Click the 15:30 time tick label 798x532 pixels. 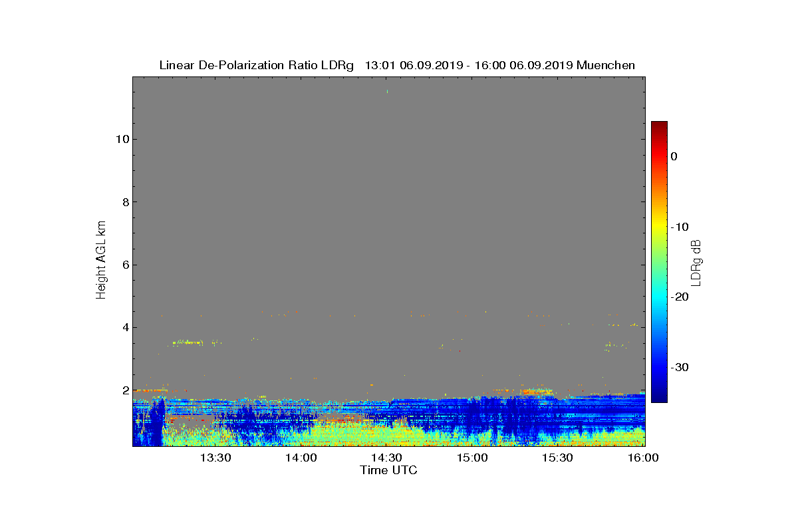coord(557,458)
